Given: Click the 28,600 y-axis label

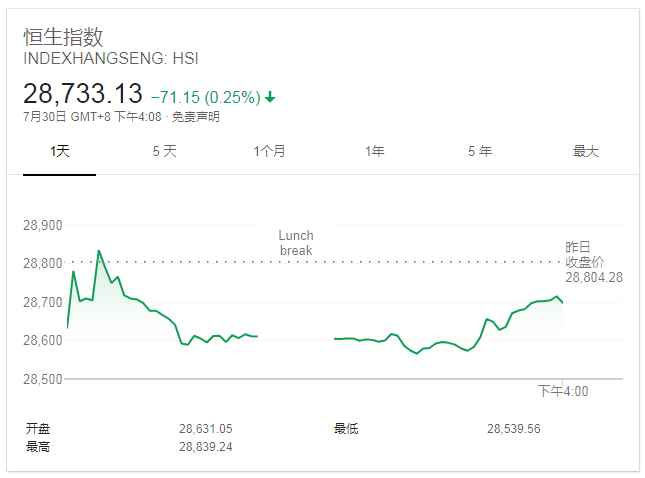Looking at the screenshot, I should (x=43, y=340).
